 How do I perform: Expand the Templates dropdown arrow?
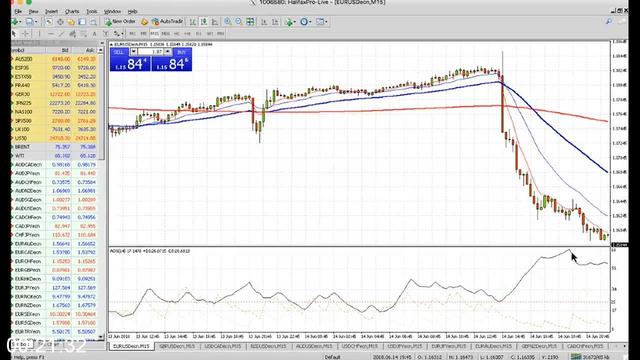pos(326,22)
